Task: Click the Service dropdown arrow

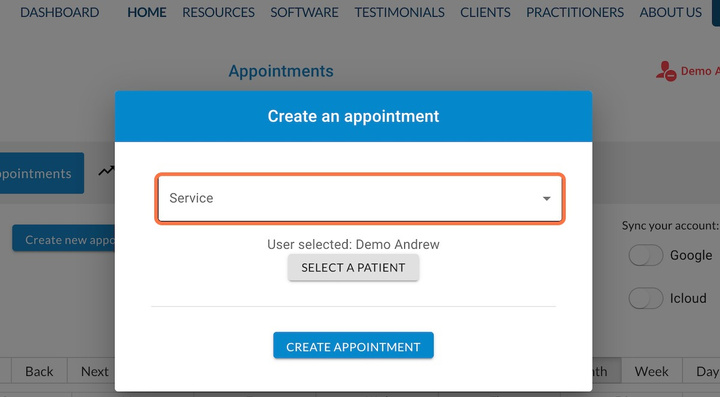Action: [x=546, y=198]
